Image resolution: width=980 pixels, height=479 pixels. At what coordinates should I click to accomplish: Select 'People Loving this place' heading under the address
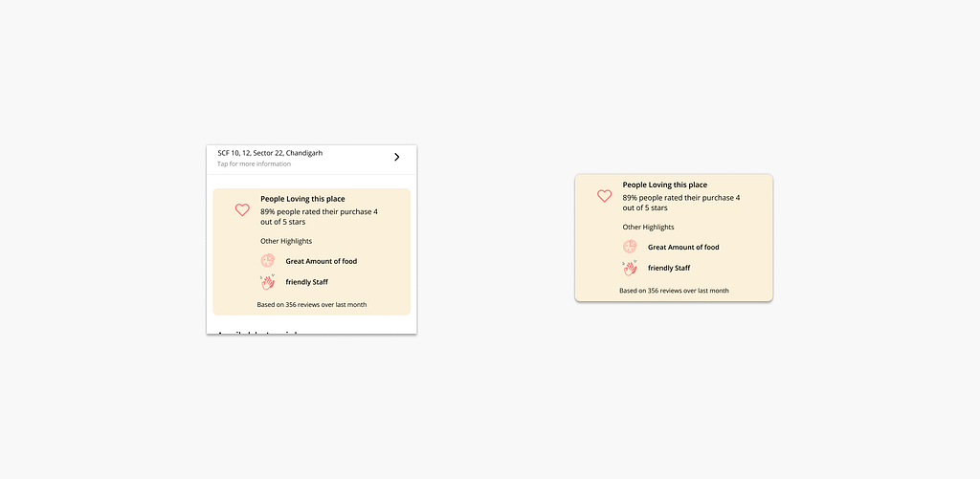pos(302,199)
